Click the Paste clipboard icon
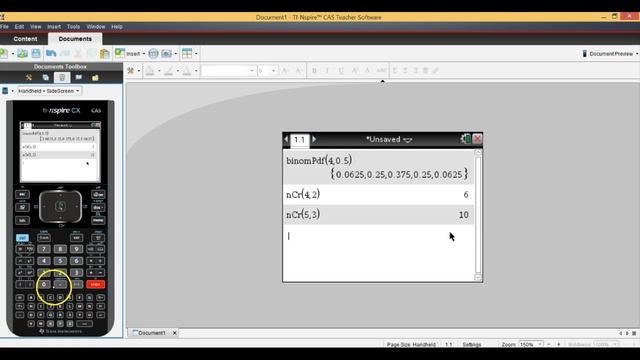The width and height of the screenshot is (640, 360). pos(105,53)
